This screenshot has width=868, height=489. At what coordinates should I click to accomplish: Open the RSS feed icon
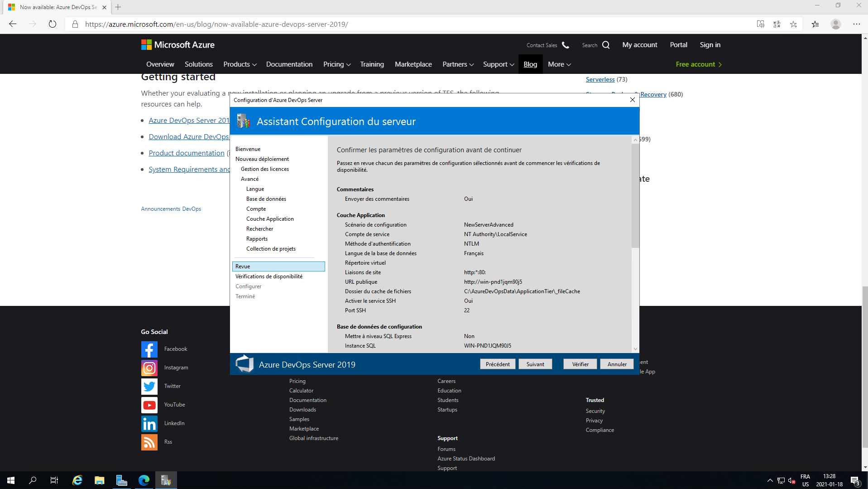pyautogui.click(x=149, y=442)
